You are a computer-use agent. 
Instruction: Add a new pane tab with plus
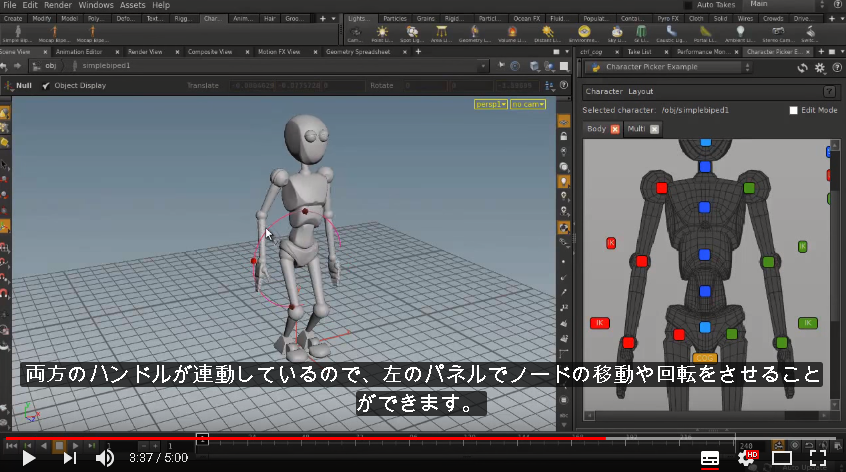click(x=418, y=52)
